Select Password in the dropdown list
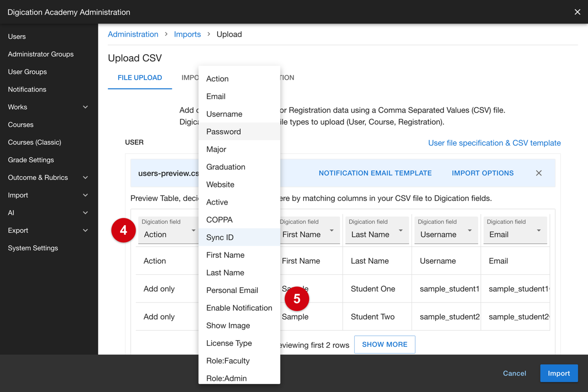Viewport: 588px width, 392px height. coord(239,132)
